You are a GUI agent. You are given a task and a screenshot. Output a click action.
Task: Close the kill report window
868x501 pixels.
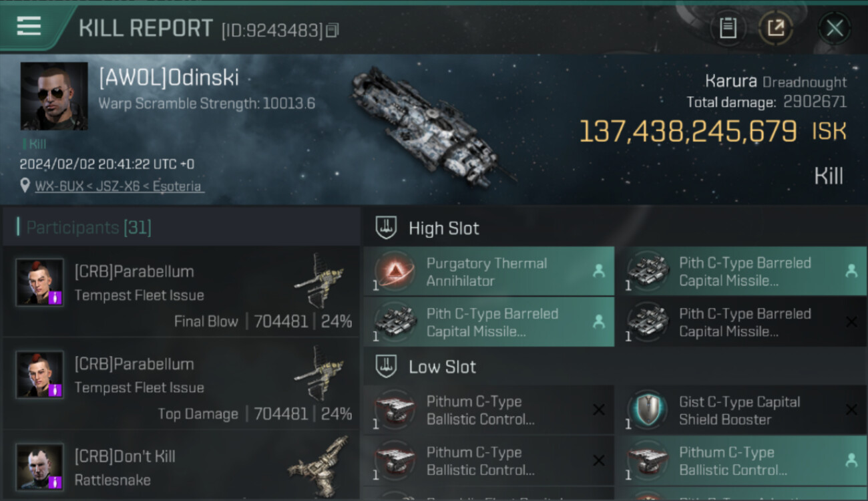(x=835, y=28)
